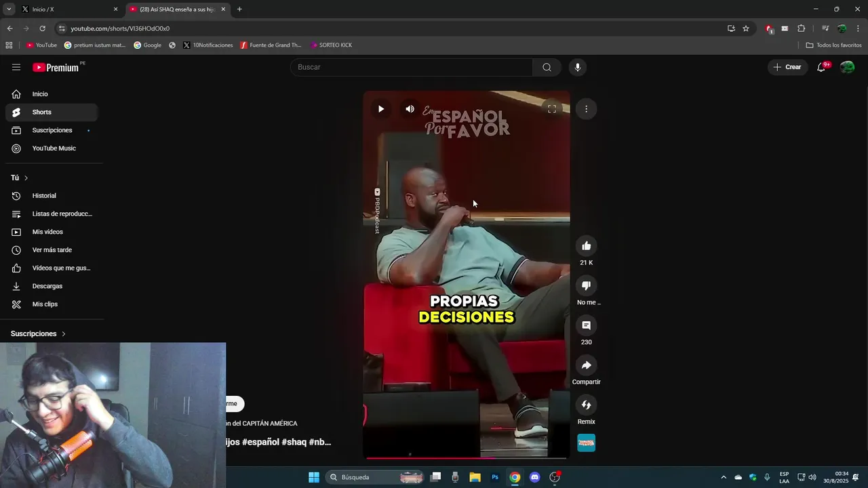The height and width of the screenshot is (488, 868).
Task: Install app icon in address bar
Action: (x=731, y=28)
